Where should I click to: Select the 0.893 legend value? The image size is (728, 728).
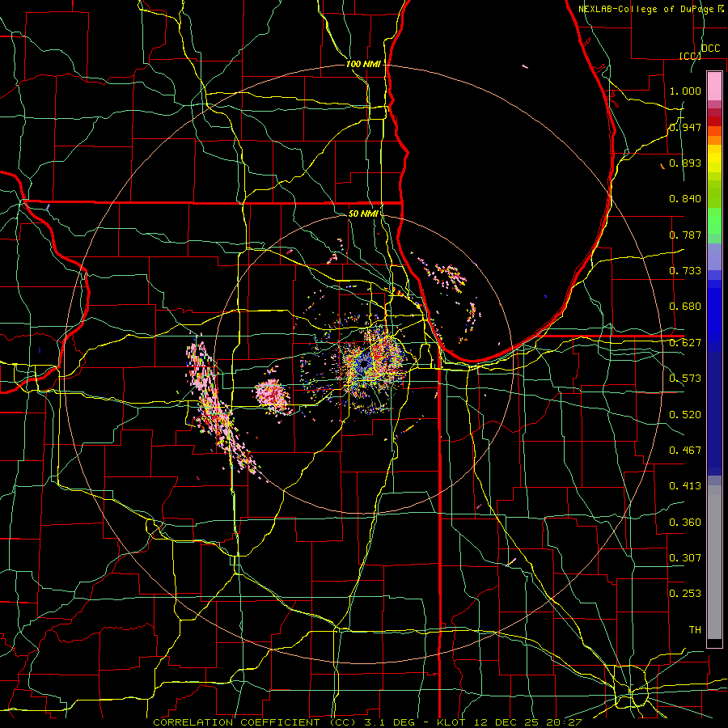pyautogui.click(x=685, y=163)
